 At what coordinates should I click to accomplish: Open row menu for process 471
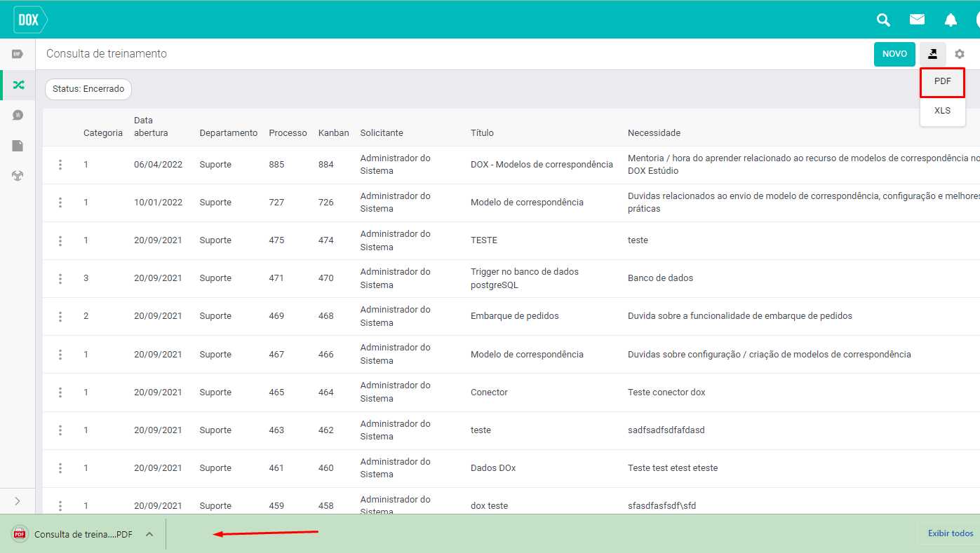point(60,278)
